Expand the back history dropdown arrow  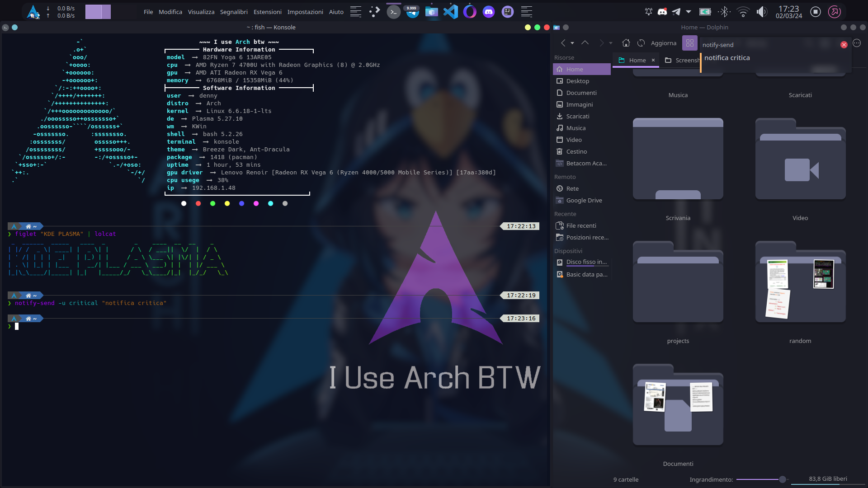[572, 43]
